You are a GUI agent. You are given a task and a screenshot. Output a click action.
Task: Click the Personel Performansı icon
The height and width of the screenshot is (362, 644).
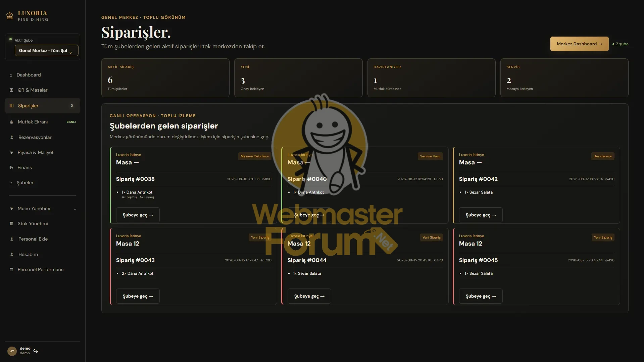[x=11, y=269]
